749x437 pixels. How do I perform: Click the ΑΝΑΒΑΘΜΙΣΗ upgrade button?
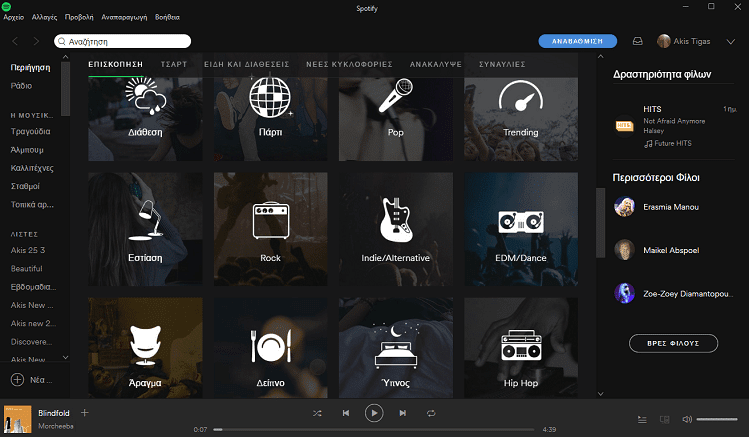coord(578,41)
